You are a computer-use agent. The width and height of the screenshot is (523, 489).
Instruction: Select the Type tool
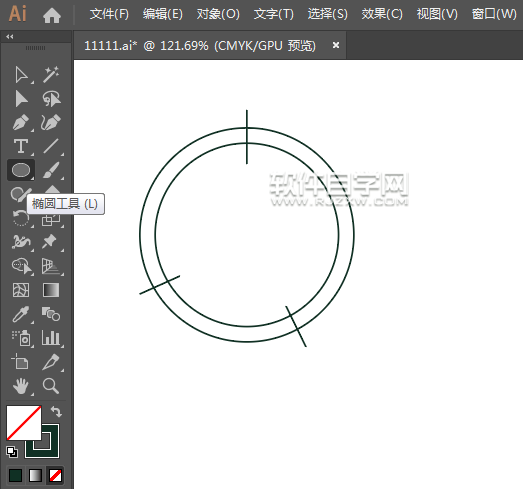coord(21,146)
